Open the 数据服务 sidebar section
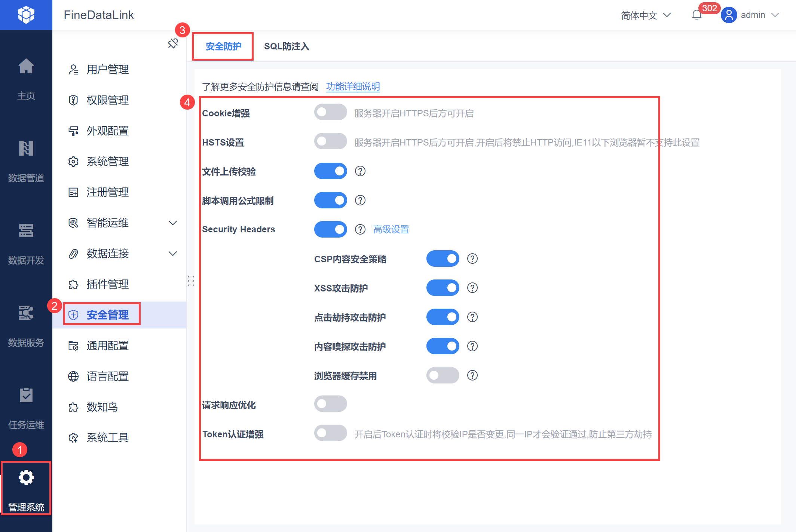 point(26,313)
